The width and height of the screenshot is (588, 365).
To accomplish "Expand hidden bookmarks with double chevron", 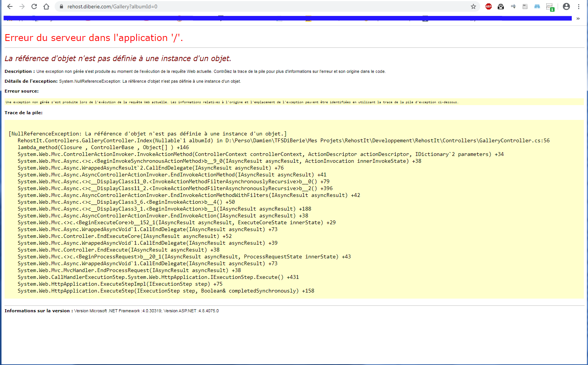I will click(x=578, y=19).
